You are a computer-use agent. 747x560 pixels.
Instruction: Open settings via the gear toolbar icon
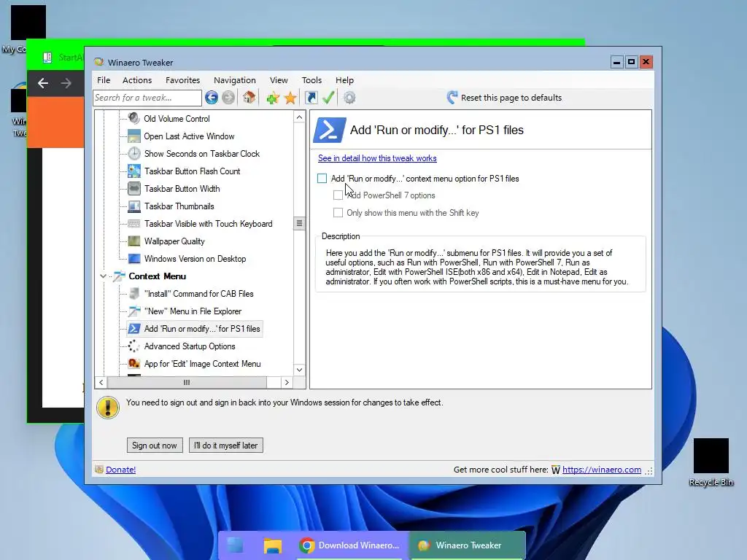coord(349,98)
